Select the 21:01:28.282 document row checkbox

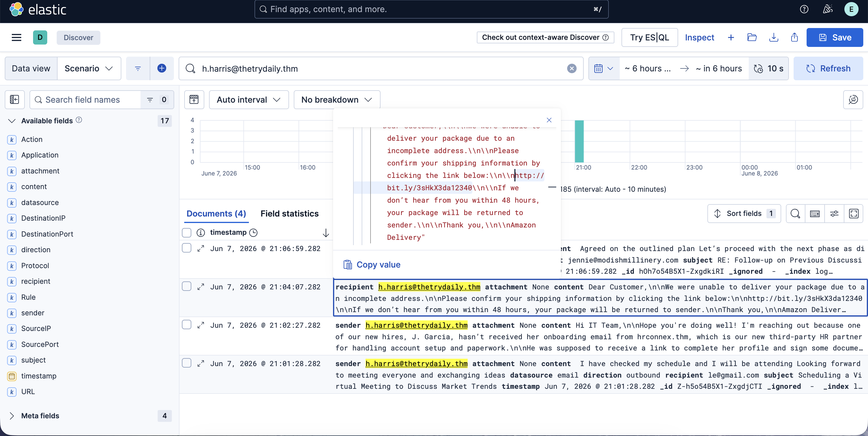[187, 363]
